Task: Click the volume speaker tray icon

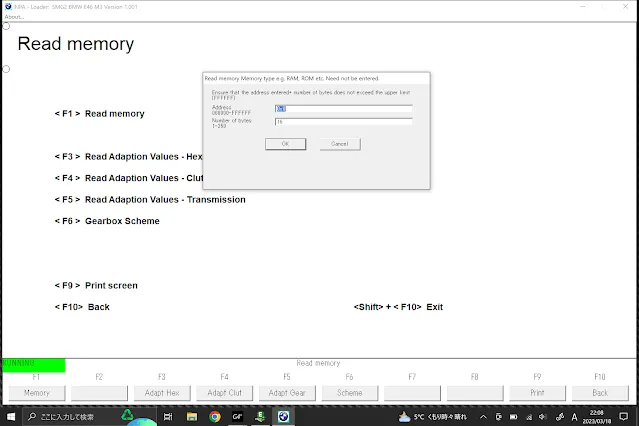Action: (543, 417)
